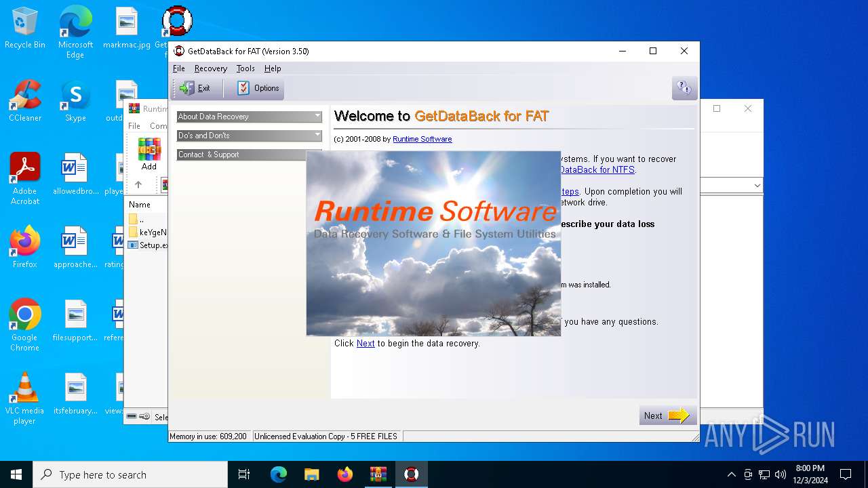Follow the Runtime Software link
This screenshot has height=488, width=868.
[x=422, y=139]
